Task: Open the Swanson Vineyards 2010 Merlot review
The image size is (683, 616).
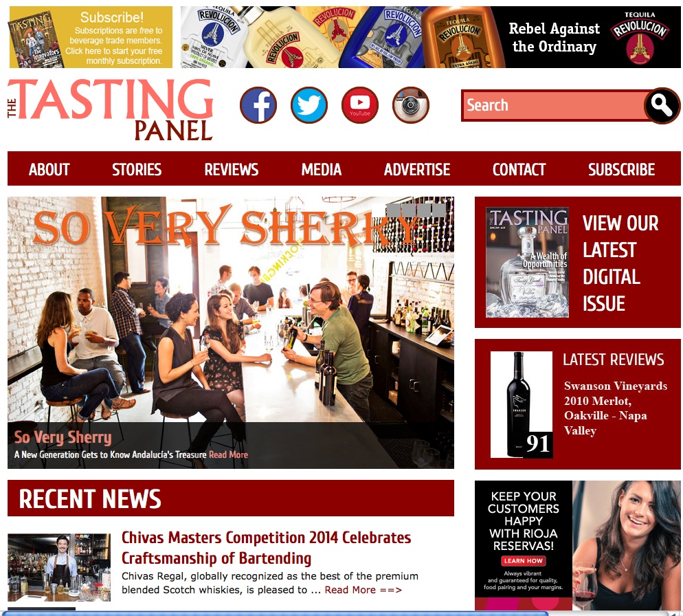Action: pyautogui.click(x=615, y=408)
